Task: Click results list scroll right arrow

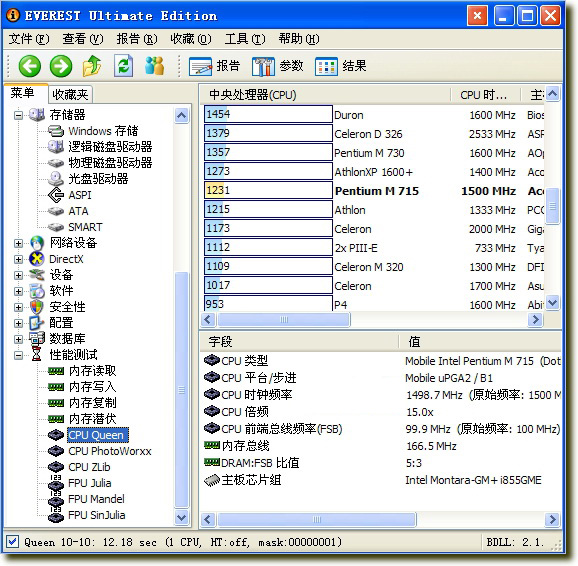Action: click(535, 320)
